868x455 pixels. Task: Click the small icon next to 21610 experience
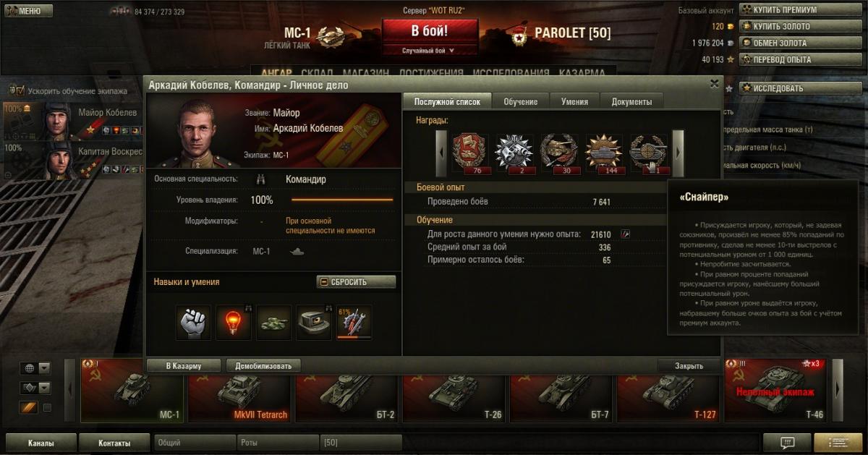(x=626, y=234)
